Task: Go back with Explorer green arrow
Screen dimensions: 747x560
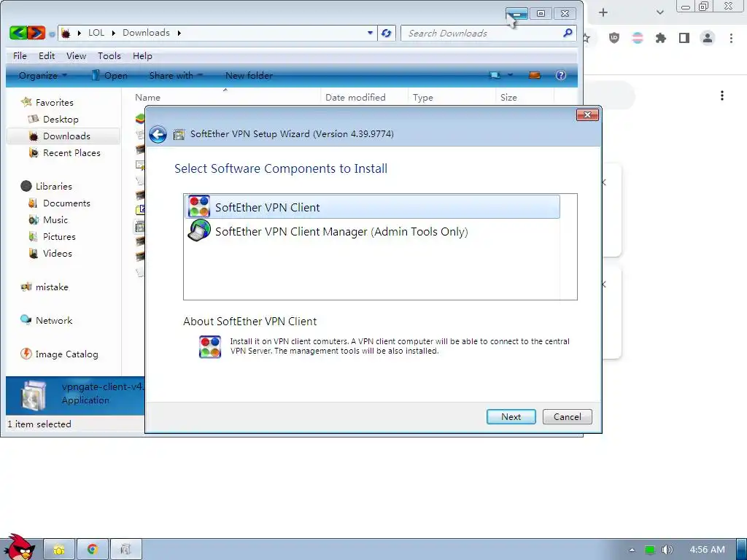Action: point(18,33)
